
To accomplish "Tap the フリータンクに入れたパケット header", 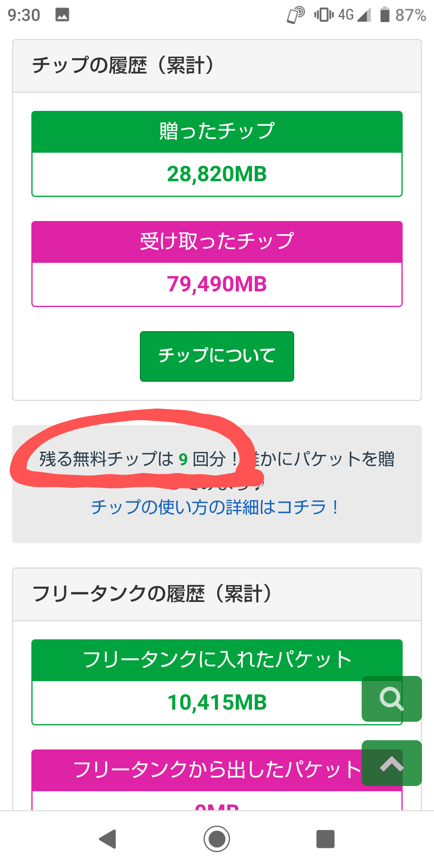I will pyautogui.click(x=217, y=660).
